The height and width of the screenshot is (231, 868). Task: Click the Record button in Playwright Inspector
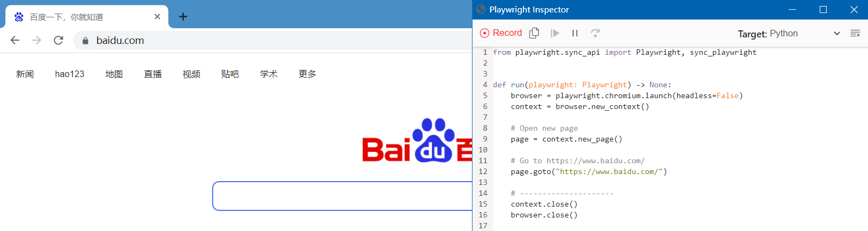pos(501,33)
